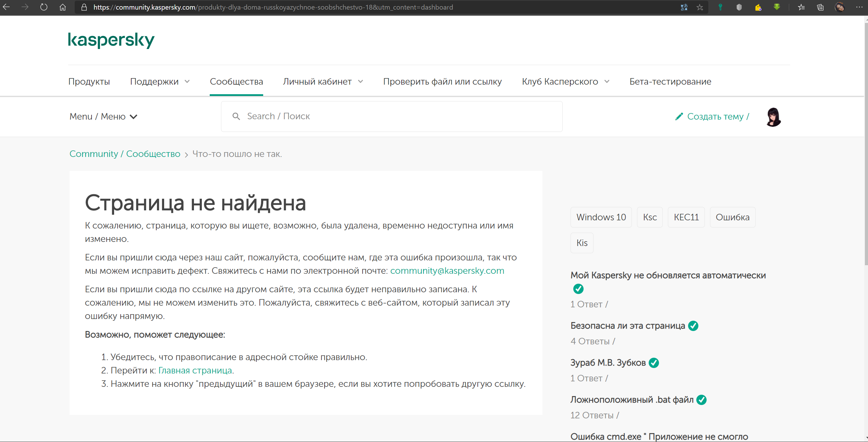Screen dimensions: 868x442
Task: Select the Windows 10 tag button
Action: [x=601, y=217]
